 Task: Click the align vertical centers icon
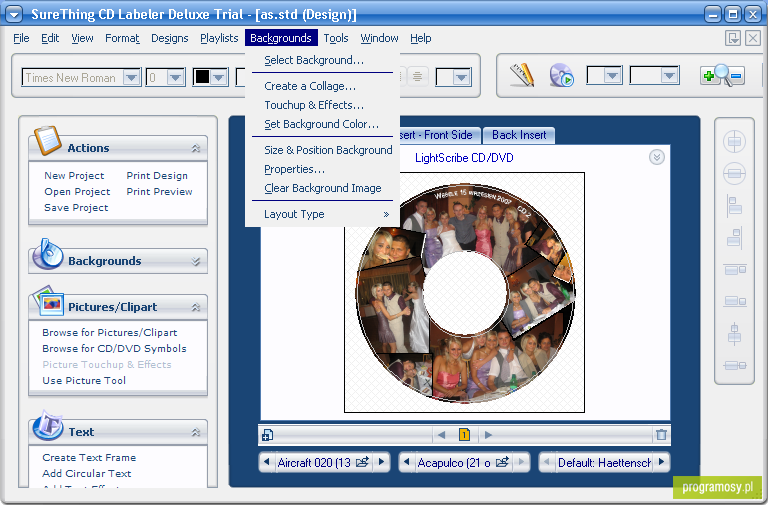(734, 334)
